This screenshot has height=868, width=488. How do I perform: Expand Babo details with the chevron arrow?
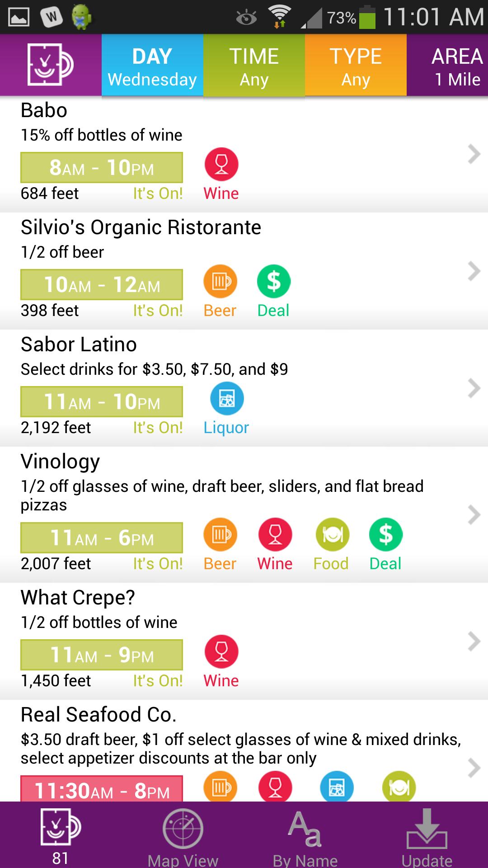point(474,154)
